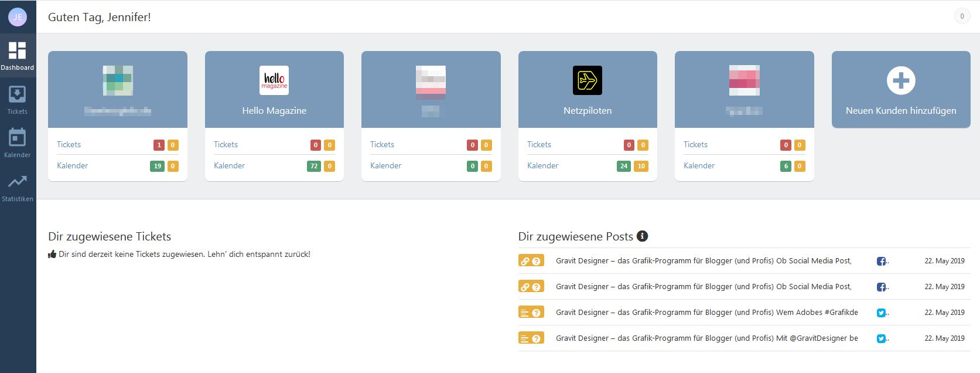Open the Tickets section in sidebar
The height and width of the screenshot is (373, 980).
(x=17, y=100)
